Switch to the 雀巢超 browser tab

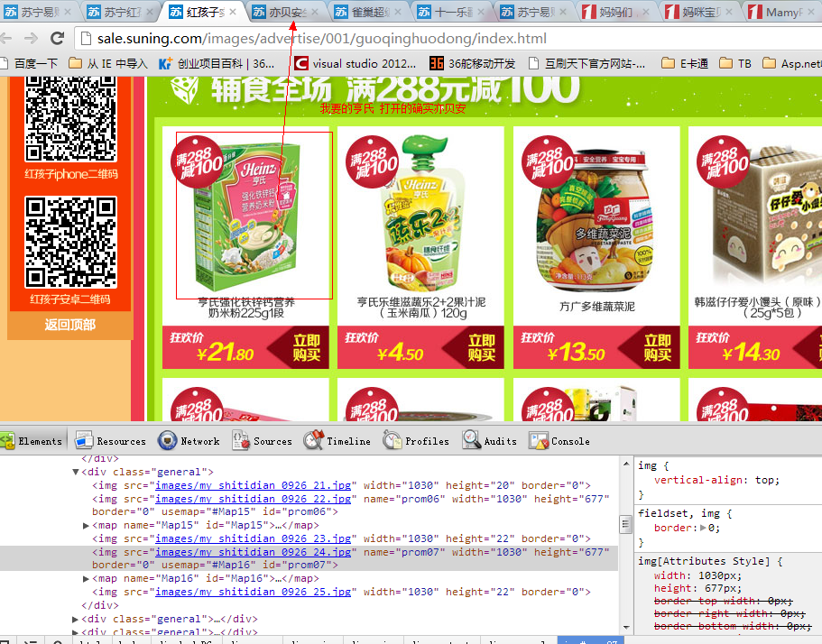(368, 12)
